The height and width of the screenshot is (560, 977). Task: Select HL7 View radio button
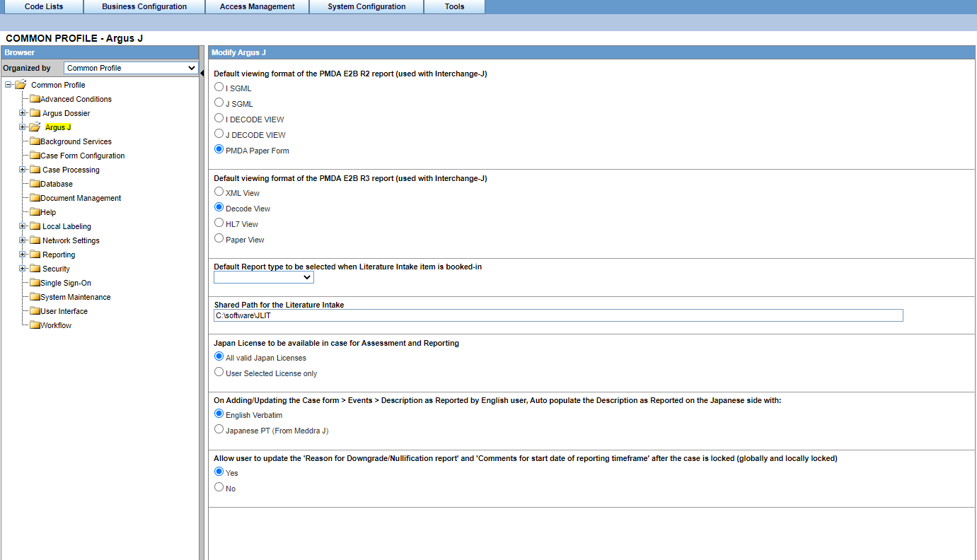pos(219,223)
